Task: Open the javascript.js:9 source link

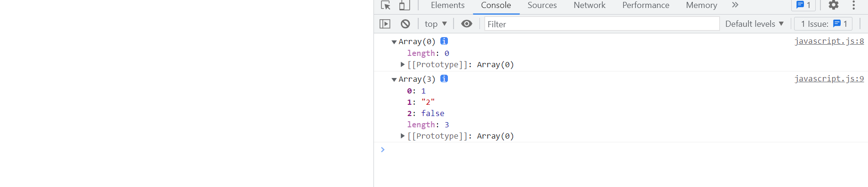Action: click(x=829, y=78)
